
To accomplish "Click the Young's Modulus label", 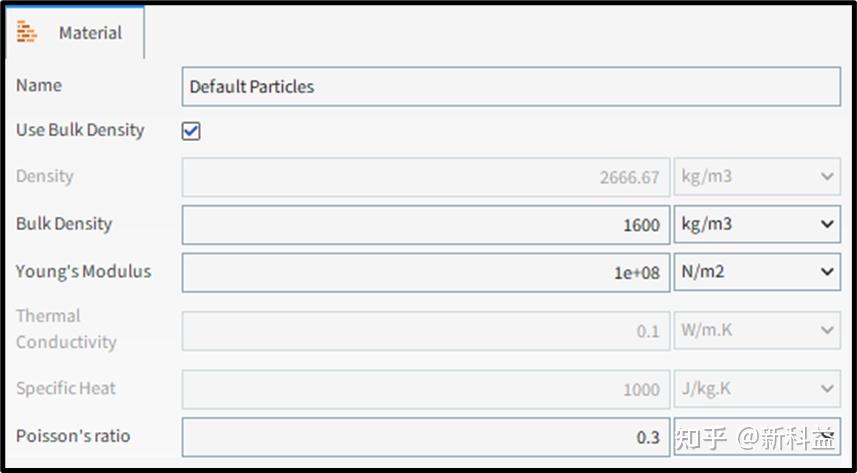I will pos(83,271).
